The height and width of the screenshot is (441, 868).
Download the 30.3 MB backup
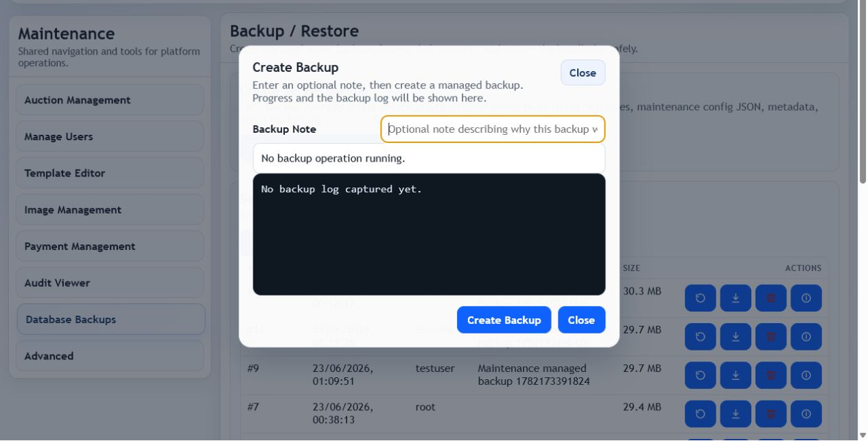point(736,298)
